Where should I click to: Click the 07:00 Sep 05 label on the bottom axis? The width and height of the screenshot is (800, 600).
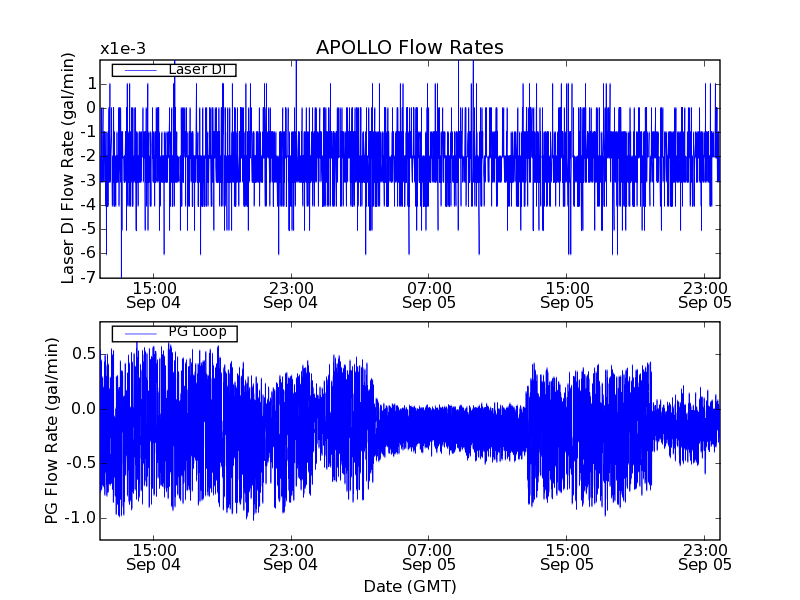coord(429,558)
